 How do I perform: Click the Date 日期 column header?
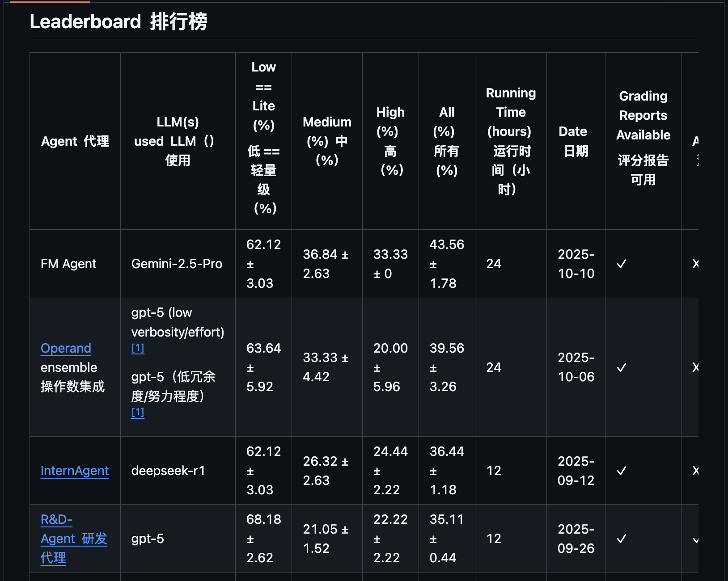pyautogui.click(x=576, y=141)
